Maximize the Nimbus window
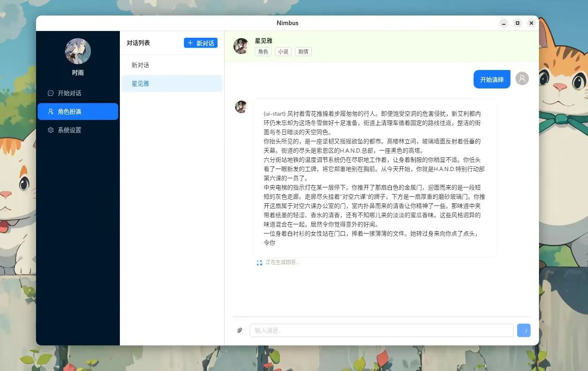 518,23
